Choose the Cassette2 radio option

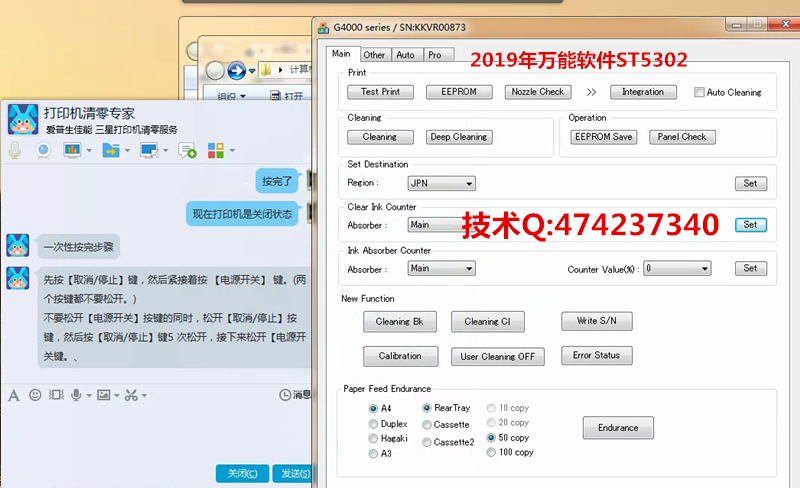pyautogui.click(x=427, y=443)
